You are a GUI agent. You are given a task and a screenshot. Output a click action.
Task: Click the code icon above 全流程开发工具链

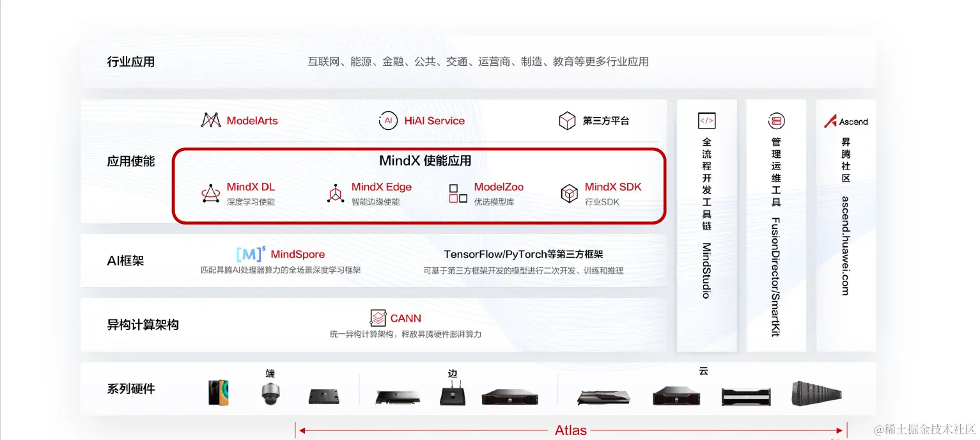[x=706, y=120]
